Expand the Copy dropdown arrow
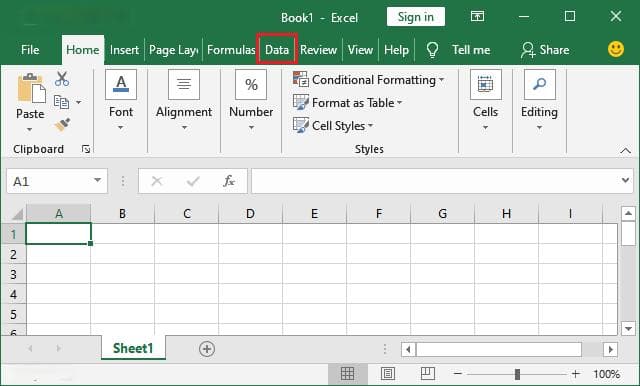 [78, 102]
